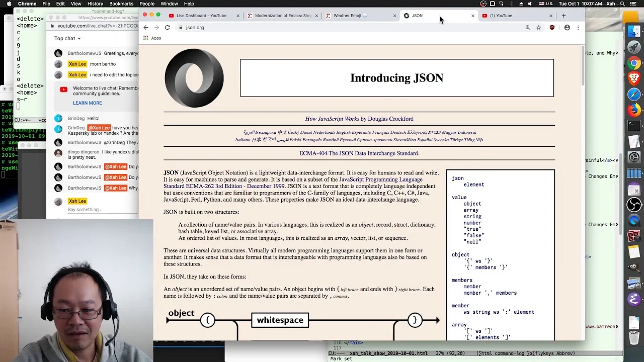Launch Firefox from the Dock
644x362 pixels.
click(634, 110)
